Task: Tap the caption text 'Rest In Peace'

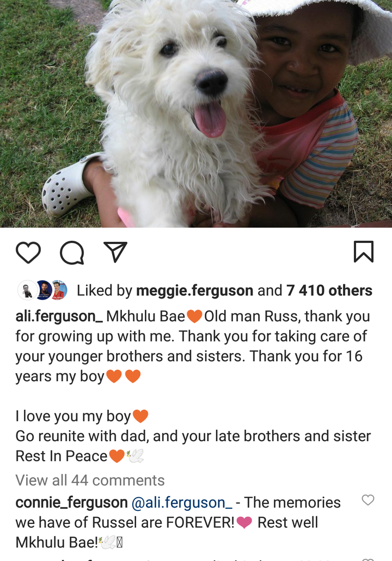Action: [61, 456]
